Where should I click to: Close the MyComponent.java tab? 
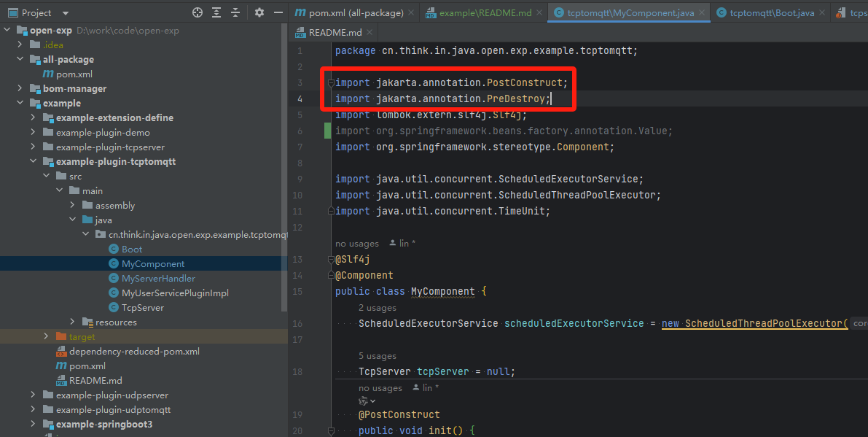pos(702,12)
